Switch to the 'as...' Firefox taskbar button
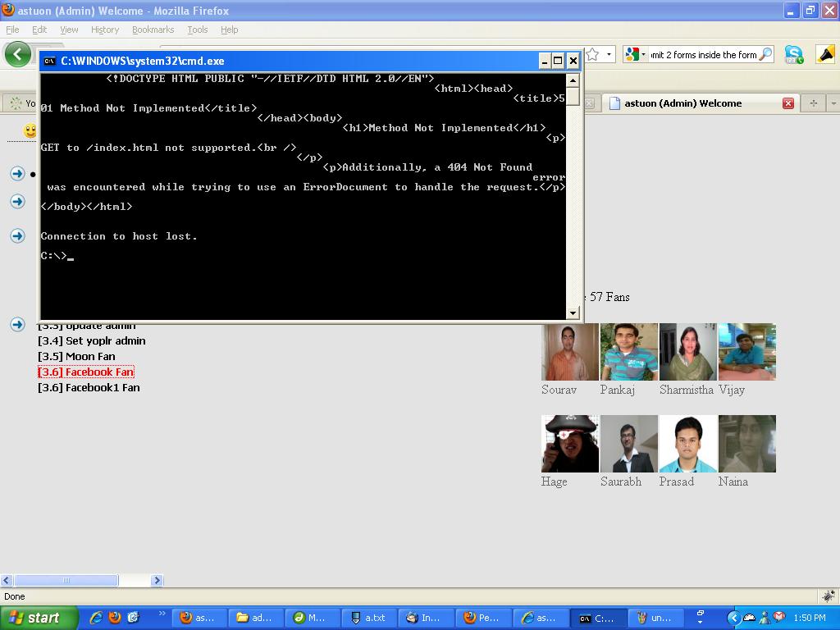This screenshot has height=630, width=840. (199, 618)
